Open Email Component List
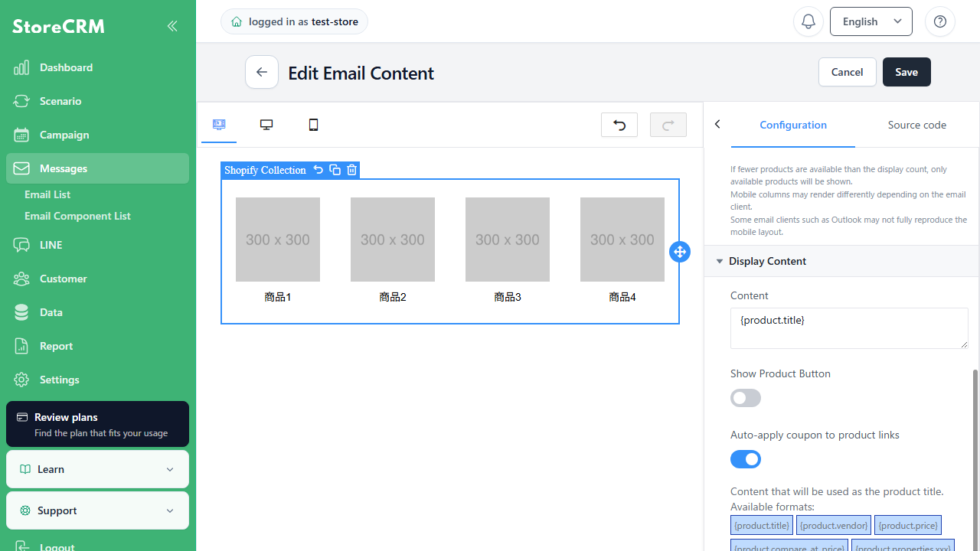 coord(77,216)
